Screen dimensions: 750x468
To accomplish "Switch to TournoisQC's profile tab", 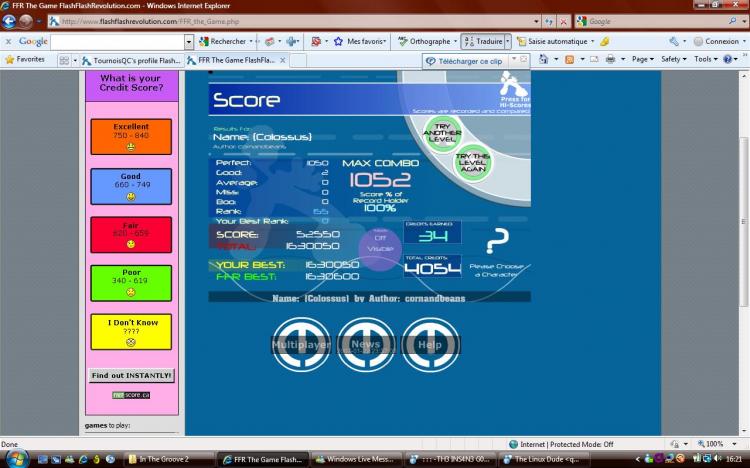I will [x=132, y=61].
